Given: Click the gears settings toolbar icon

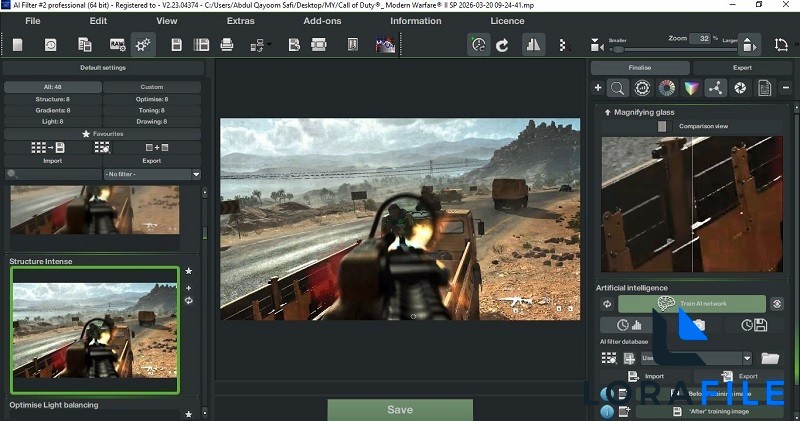Looking at the screenshot, I should click(143, 45).
